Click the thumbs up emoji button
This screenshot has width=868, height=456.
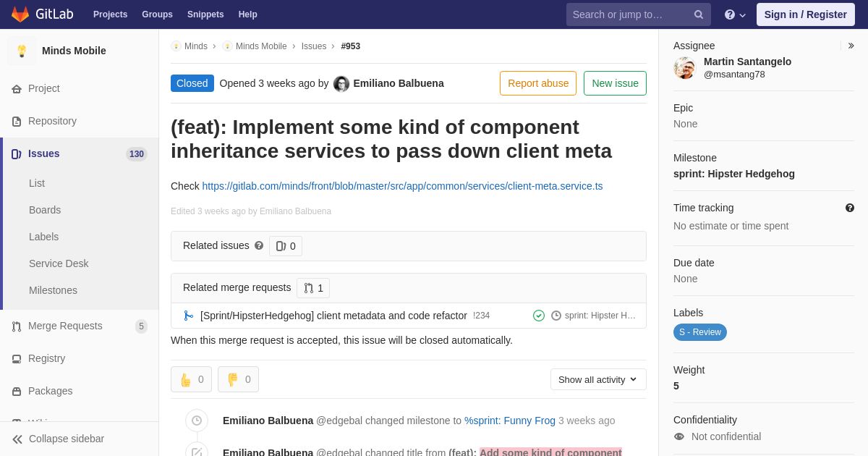click(192, 379)
